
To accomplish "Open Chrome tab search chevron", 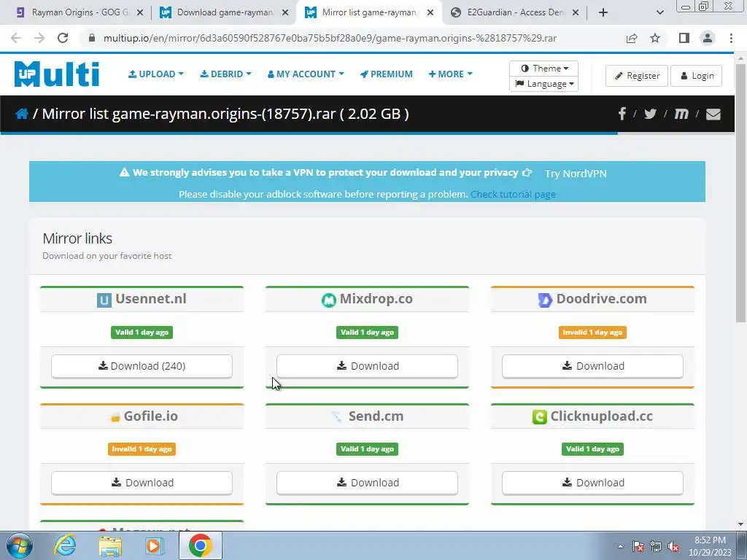I will tap(659, 12).
